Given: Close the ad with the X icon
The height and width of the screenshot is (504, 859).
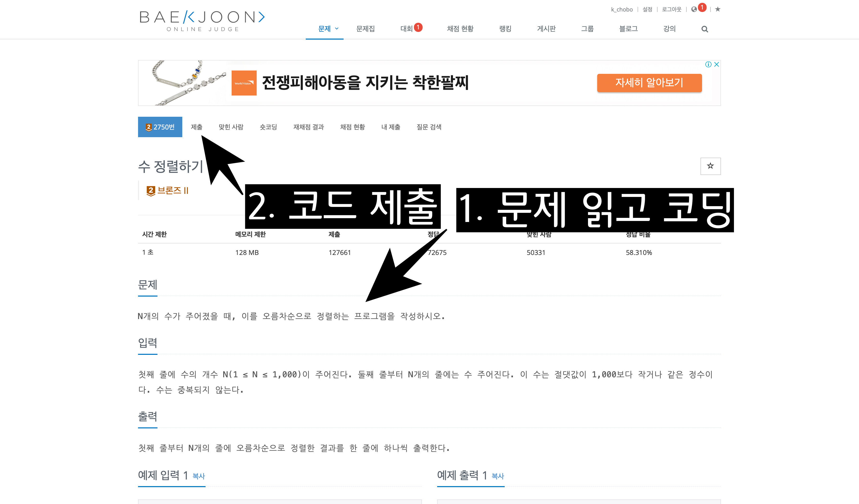Looking at the screenshot, I should (x=717, y=64).
